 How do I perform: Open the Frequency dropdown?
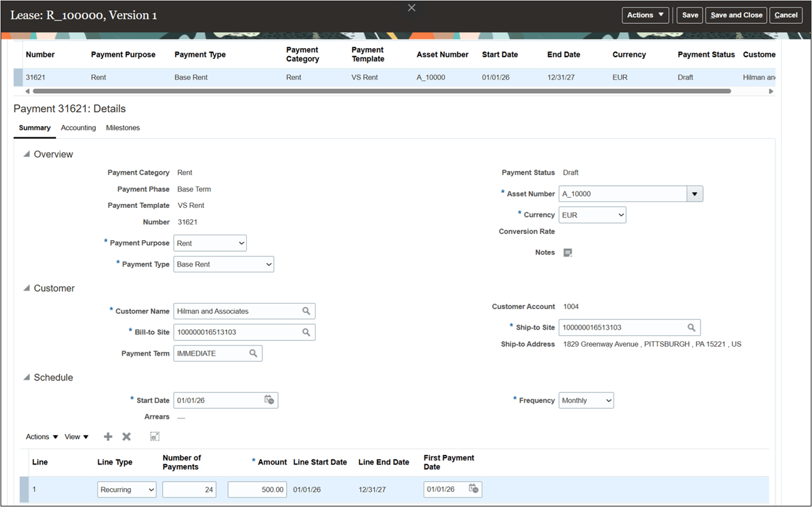click(x=586, y=400)
